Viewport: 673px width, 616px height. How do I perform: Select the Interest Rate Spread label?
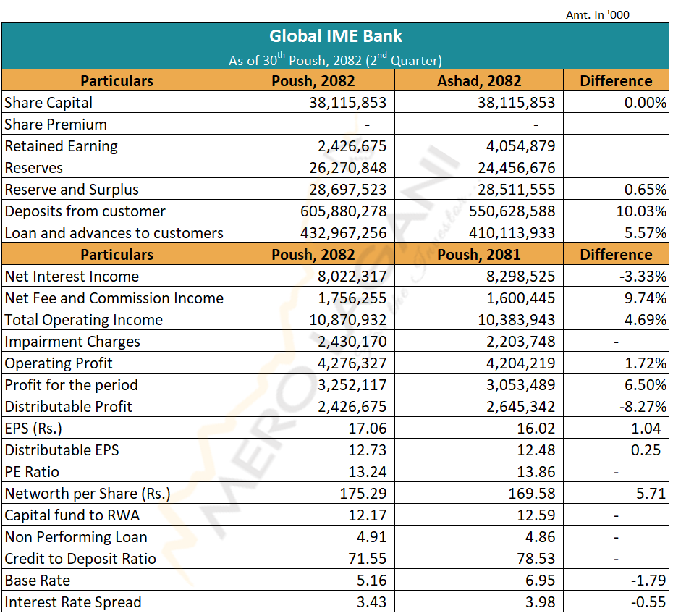pos(73,602)
